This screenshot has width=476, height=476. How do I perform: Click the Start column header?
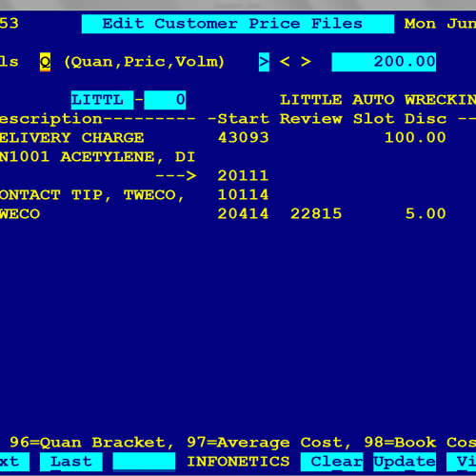(244, 119)
